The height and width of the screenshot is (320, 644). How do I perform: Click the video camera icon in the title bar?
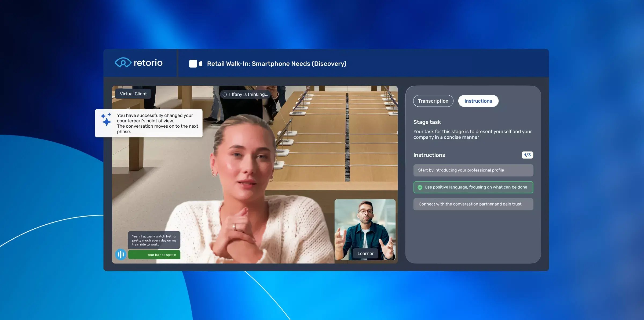tap(193, 63)
